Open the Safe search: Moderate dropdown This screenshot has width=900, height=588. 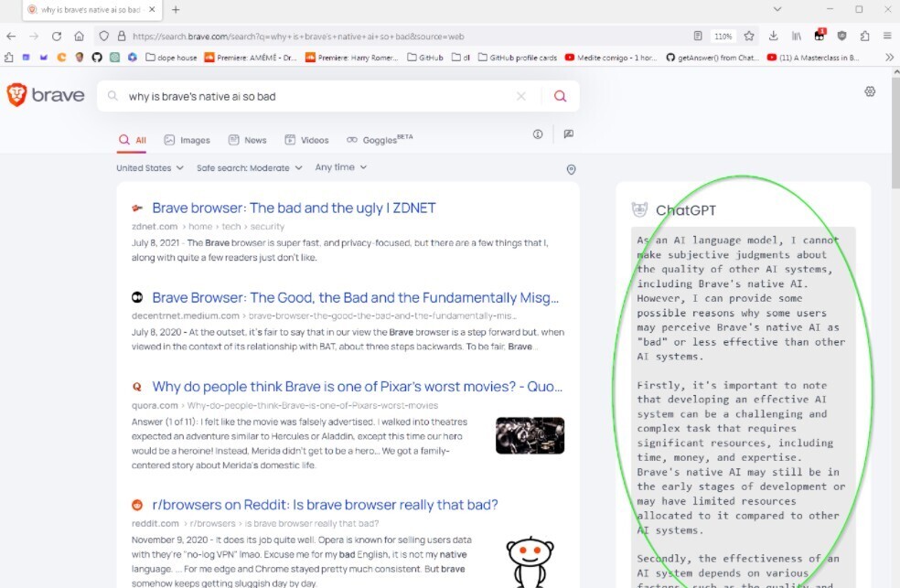coord(249,168)
